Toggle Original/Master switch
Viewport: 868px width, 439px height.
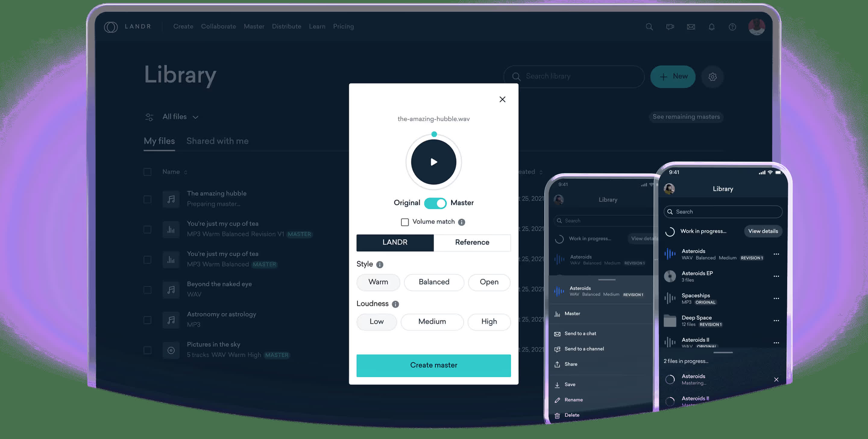pyautogui.click(x=435, y=203)
